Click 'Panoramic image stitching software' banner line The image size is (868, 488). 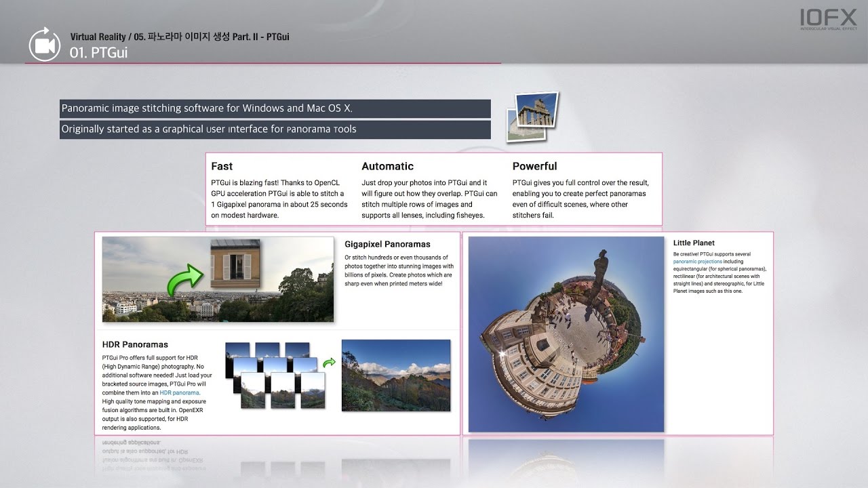pos(275,108)
